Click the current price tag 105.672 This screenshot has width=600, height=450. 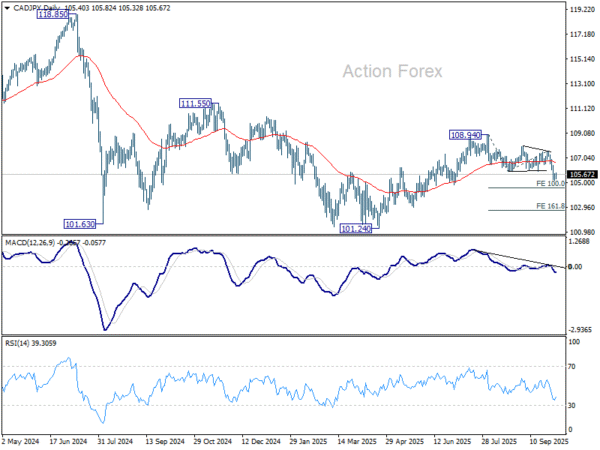point(579,174)
